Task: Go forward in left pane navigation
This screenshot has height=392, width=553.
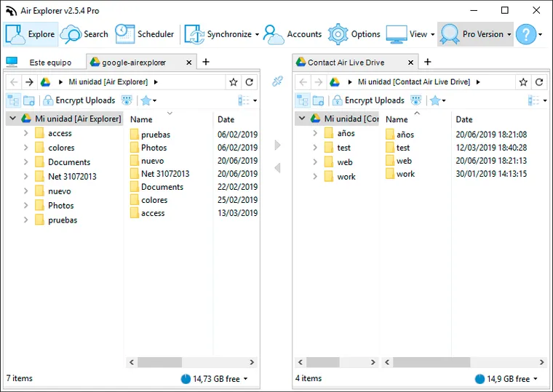Action: 29,82
